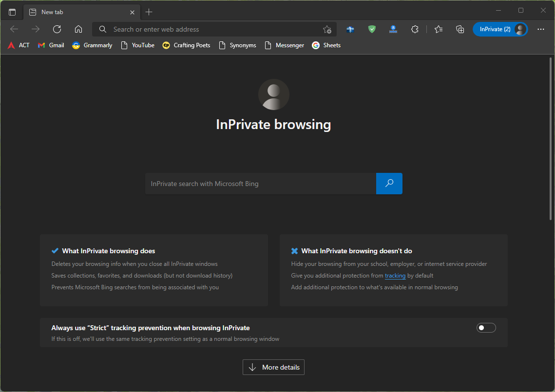Screen dimensions: 555x392
Task: Open Gmail from the favorites bar
Action: [50, 45]
